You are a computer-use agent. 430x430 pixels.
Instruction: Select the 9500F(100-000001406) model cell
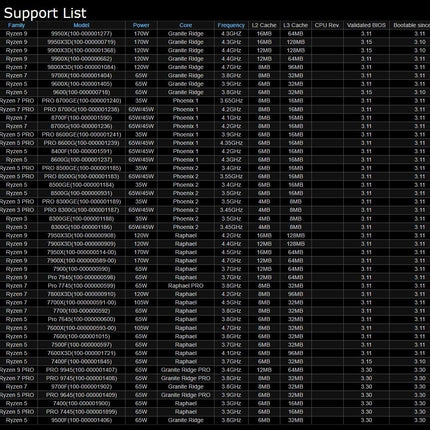(x=81, y=420)
